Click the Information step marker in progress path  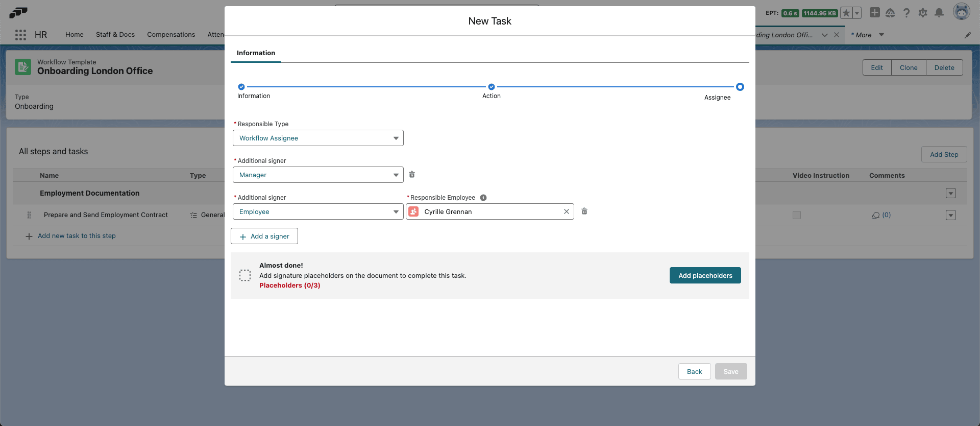point(241,87)
